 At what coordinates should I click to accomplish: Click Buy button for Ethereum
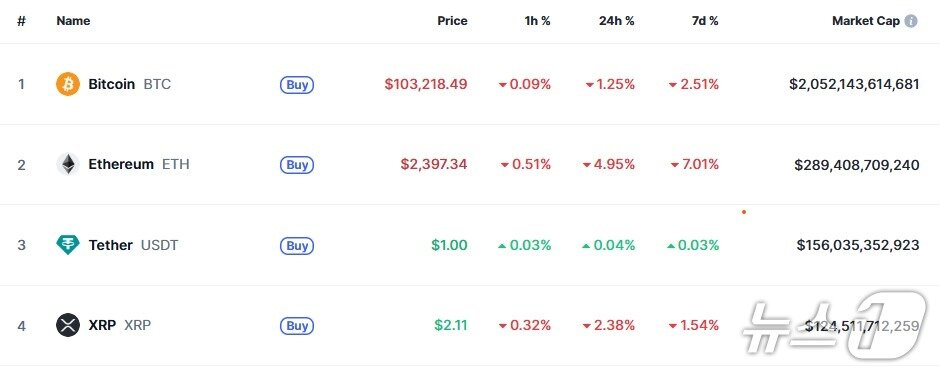(x=297, y=165)
